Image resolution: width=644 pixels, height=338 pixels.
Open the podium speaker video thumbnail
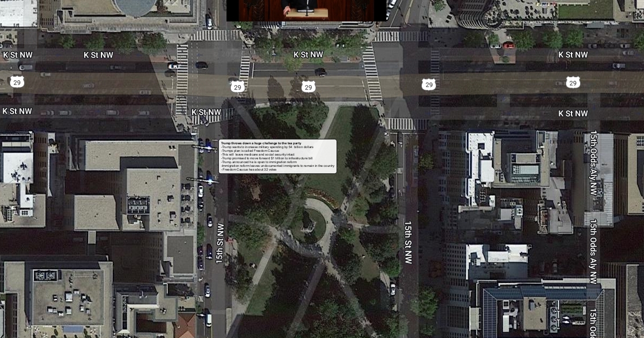[306, 10]
